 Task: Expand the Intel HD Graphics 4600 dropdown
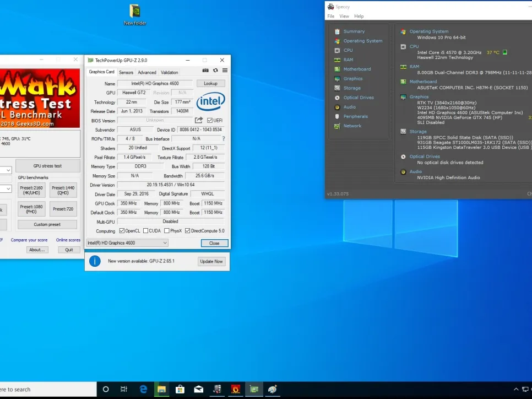tap(165, 242)
